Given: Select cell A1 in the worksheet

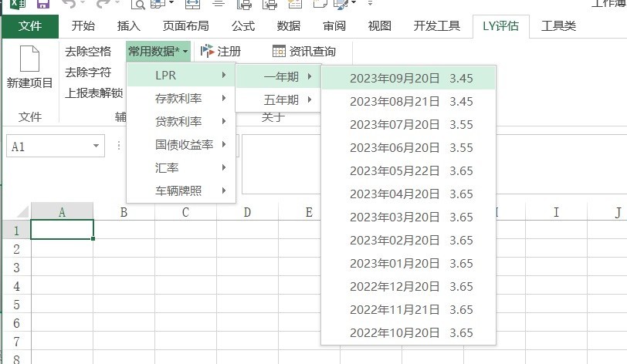Looking at the screenshot, I should 62,230.
